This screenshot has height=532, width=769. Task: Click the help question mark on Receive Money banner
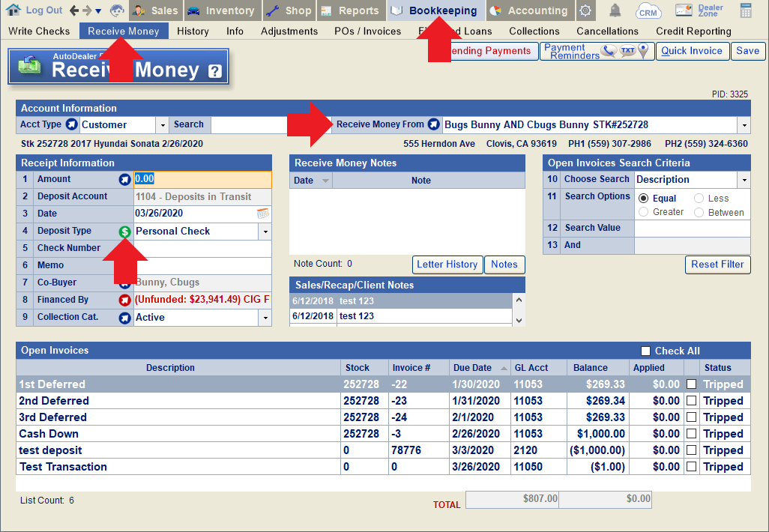[x=215, y=72]
